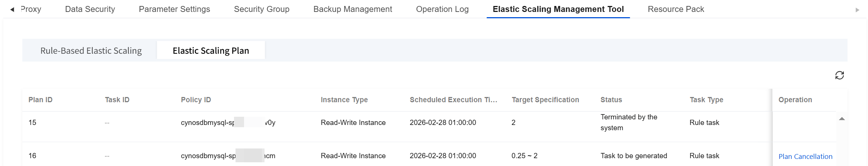
Task: Switch to the Data Security tab
Action: pyautogui.click(x=90, y=9)
